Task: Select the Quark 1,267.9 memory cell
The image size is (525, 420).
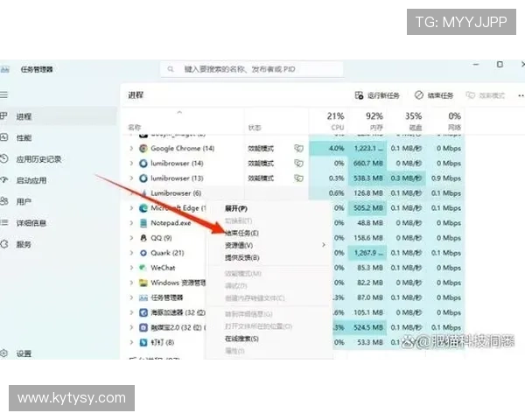Action: pyautogui.click(x=367, y=253)
